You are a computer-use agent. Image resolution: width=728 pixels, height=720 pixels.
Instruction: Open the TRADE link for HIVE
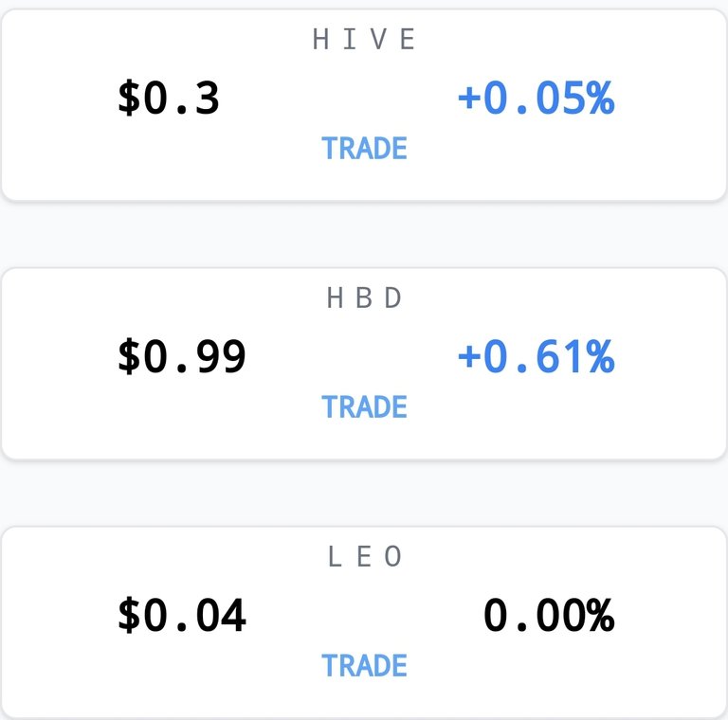pyautogui.click(x=364, y=148)
